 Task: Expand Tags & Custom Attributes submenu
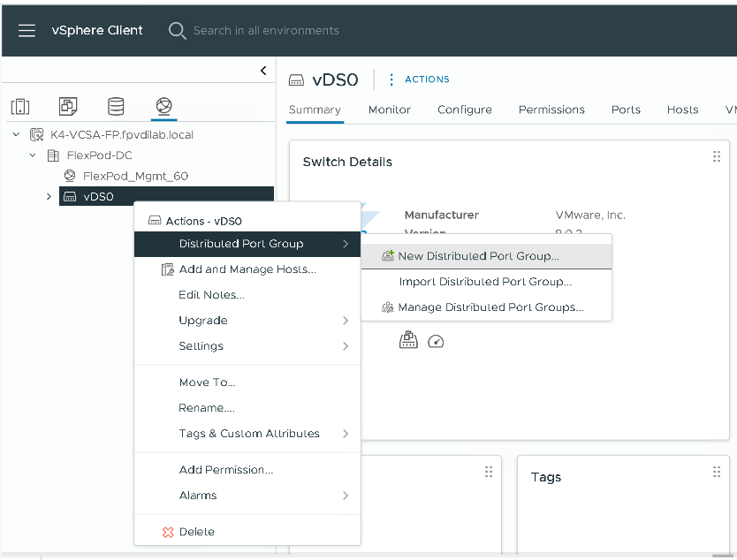pos(247,433)
